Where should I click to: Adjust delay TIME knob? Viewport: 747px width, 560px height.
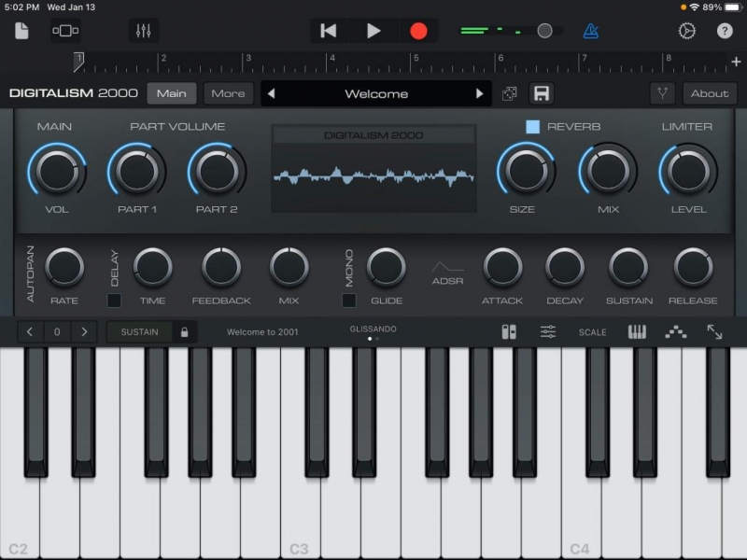[x=152, y=267]
